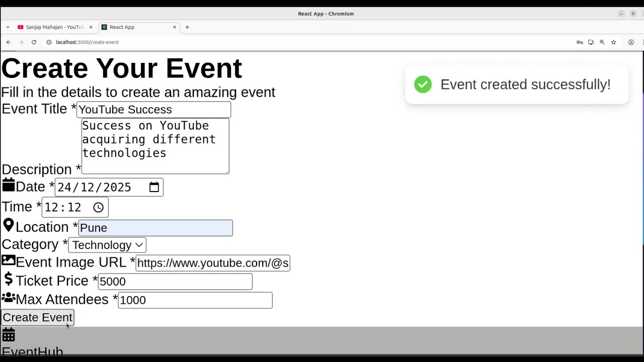Click the install app icon in address bar

(x=591, y=42)
